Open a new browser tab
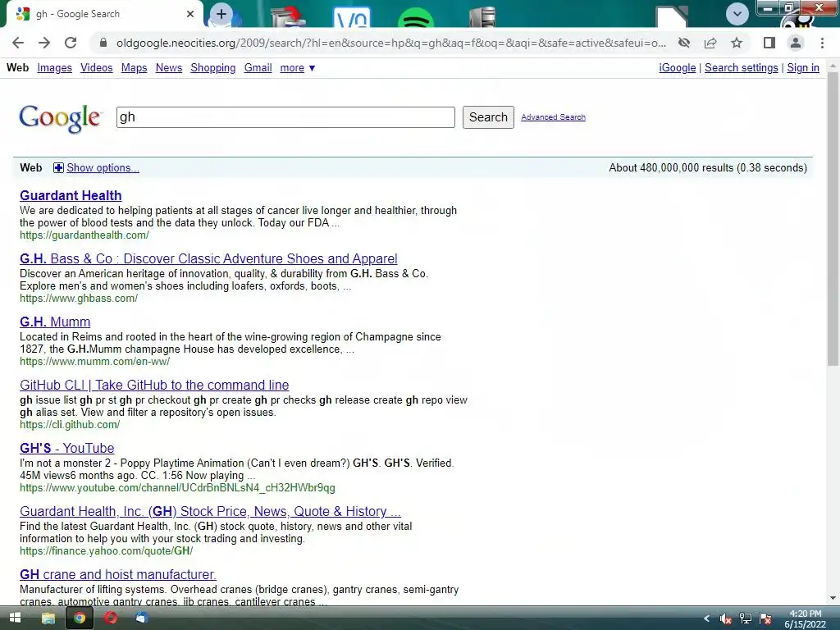 221,14
